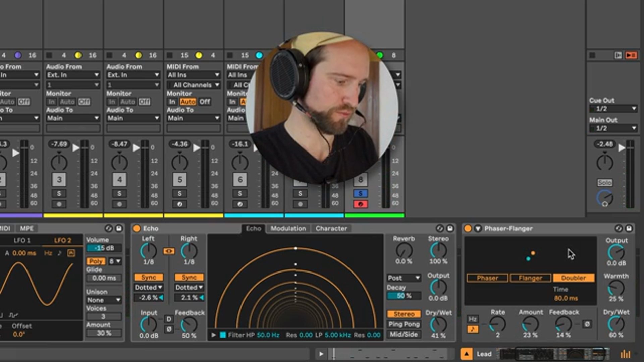Click Phaser-Flanger note-sync rate mode icon
This screenshot has height=362, width=644.
pos(473,329)
